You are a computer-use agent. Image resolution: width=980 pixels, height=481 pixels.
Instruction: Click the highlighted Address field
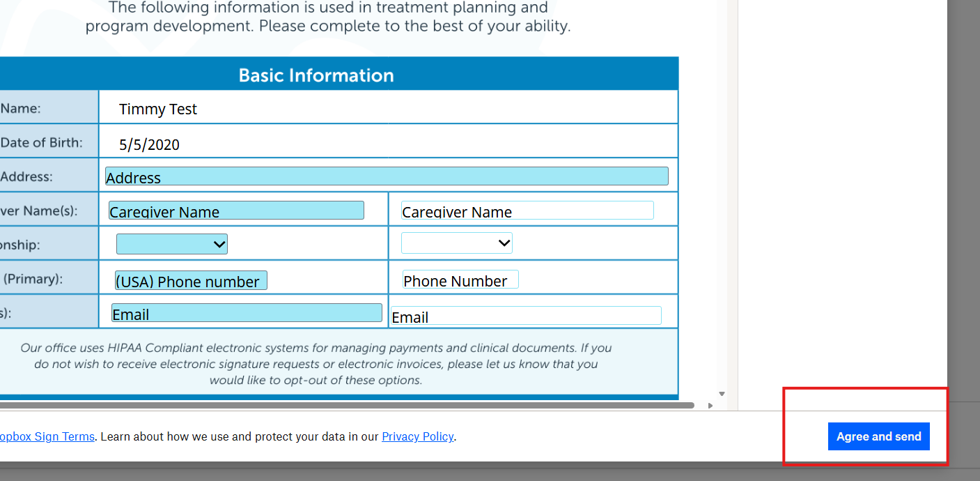click(387, 176)
